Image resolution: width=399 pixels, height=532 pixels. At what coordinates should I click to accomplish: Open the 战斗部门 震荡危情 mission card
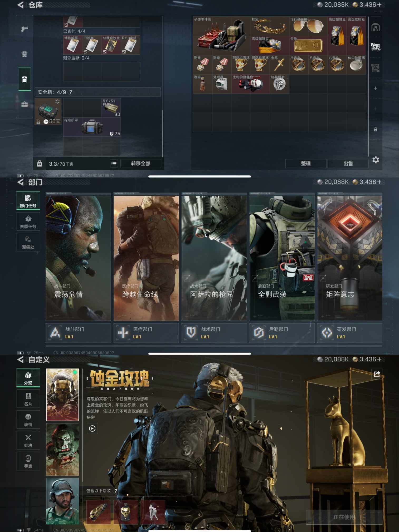point(78,258)
